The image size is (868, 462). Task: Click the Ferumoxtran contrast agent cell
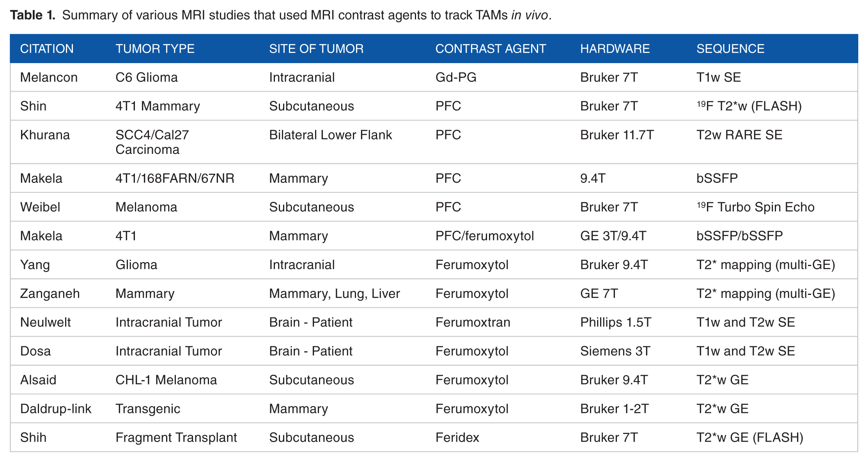[473, 322]
